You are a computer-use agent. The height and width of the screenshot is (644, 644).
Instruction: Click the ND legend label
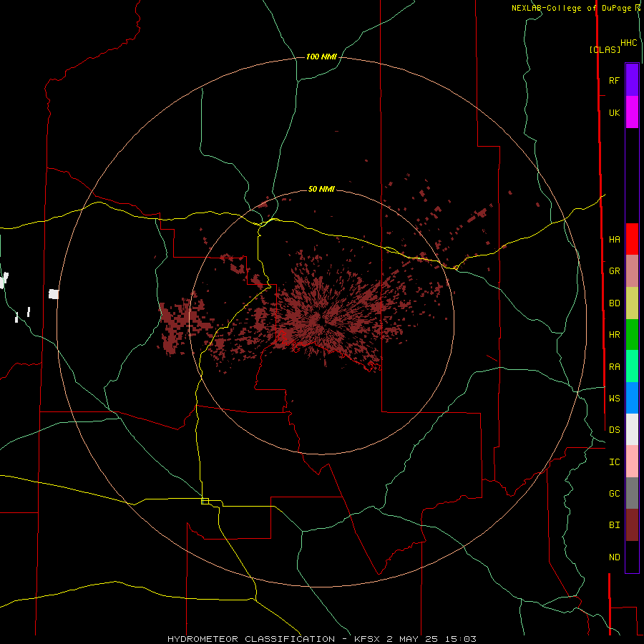(x=614, y=557)
